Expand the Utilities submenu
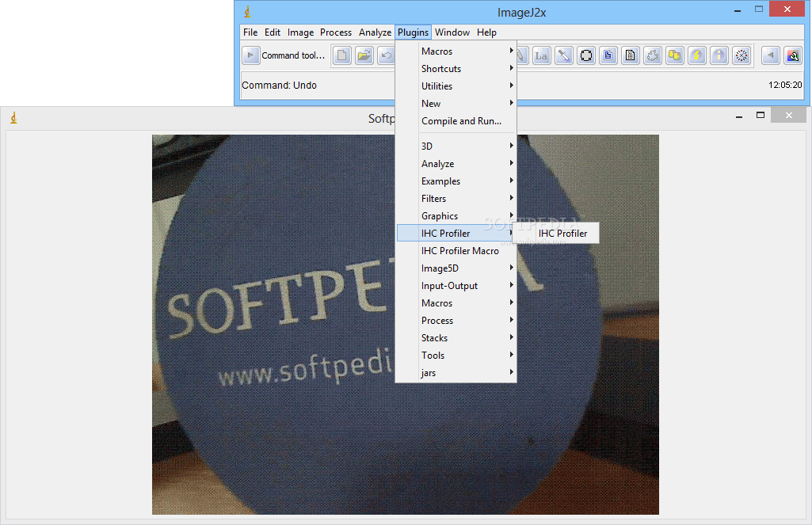 click(x=456, y=86)
